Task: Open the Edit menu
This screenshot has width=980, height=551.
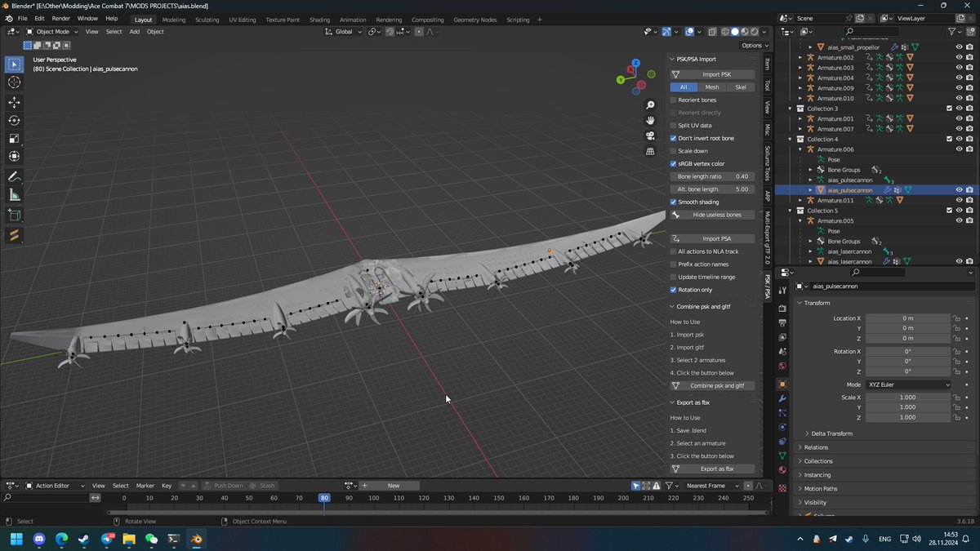Action: click(39, 18)
